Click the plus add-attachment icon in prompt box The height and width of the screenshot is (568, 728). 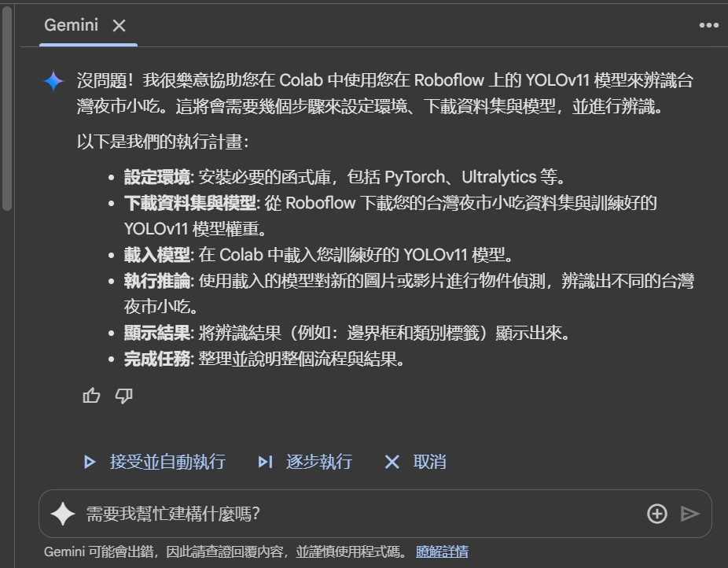coord(657,514)
